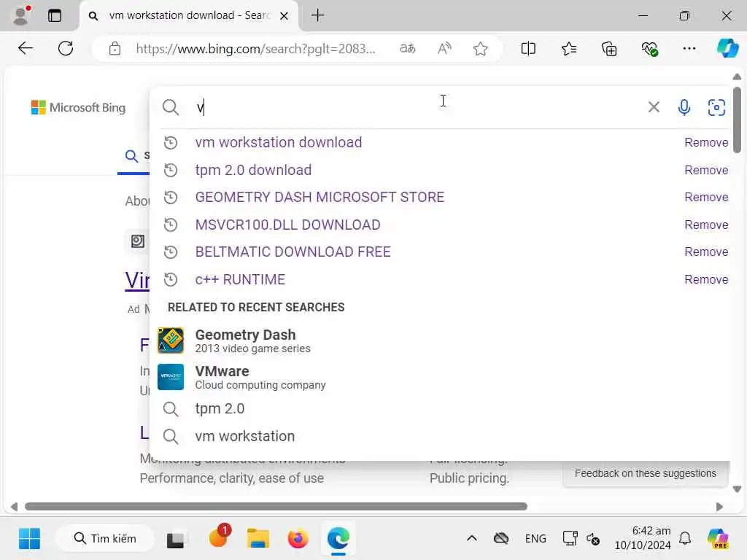The height and width of the screenshot is (560, 747).
Task: Remove vm workstation download from history
Action: click(x=706, y=142)
